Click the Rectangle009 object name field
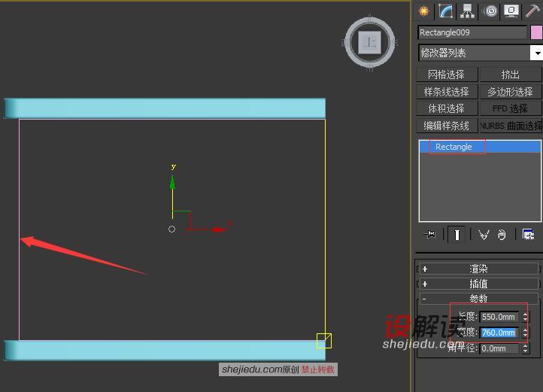The height and width of the screenshot is (392, 543). pyautogui.click(x=472, y=32)
